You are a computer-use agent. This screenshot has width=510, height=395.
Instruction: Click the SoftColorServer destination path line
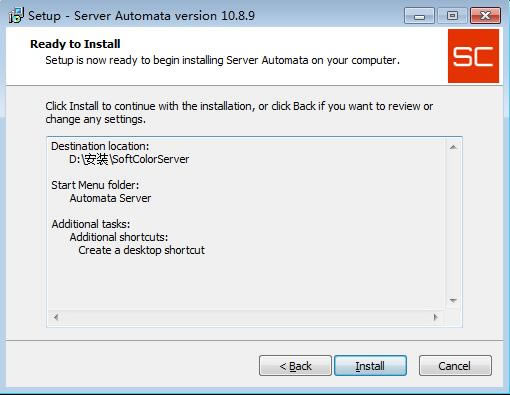pyautogui.click(x=129, y=159)
